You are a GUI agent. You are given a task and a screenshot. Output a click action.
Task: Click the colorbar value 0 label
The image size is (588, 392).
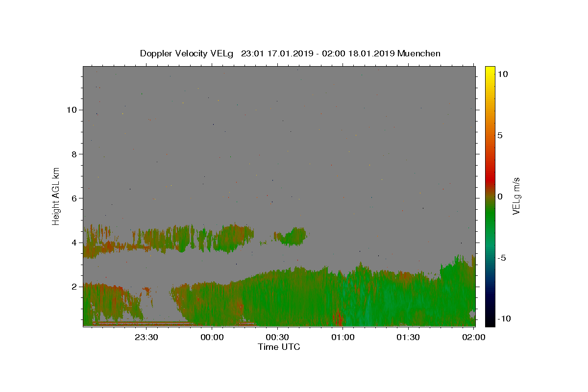pos(500,196)
